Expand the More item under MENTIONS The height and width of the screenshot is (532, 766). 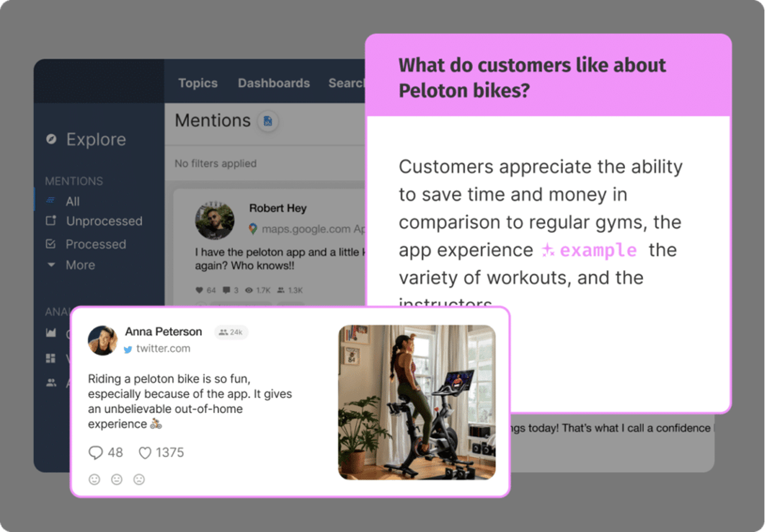[x=80, y=265]
